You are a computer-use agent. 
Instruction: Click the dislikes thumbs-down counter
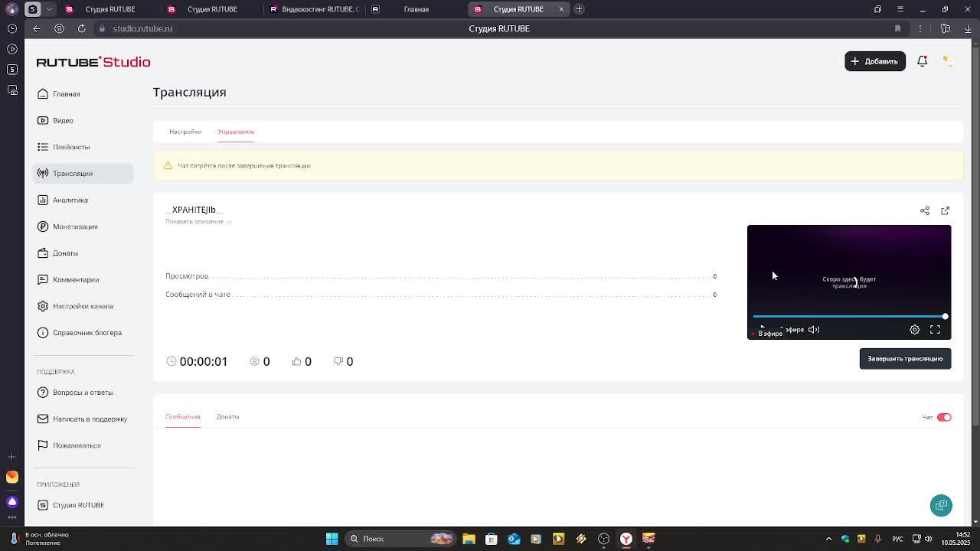(x=343, y=361)
